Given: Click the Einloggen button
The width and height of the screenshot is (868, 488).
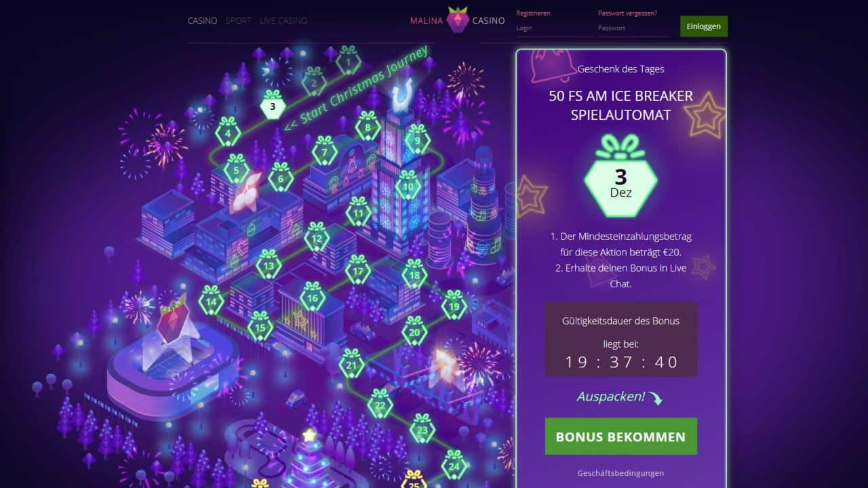Looking at the screenshot, I should [704, 26].
